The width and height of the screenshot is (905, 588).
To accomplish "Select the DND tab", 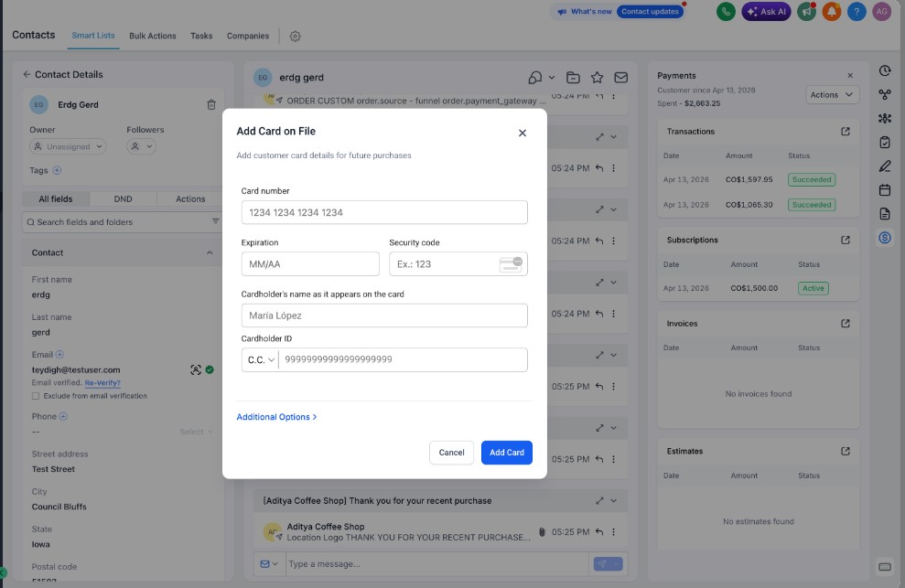I will click(x=123, y=199).
